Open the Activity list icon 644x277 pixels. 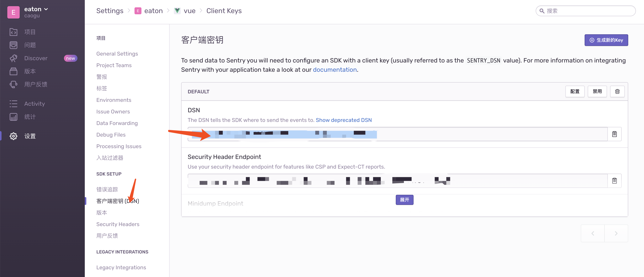(13, 104)
